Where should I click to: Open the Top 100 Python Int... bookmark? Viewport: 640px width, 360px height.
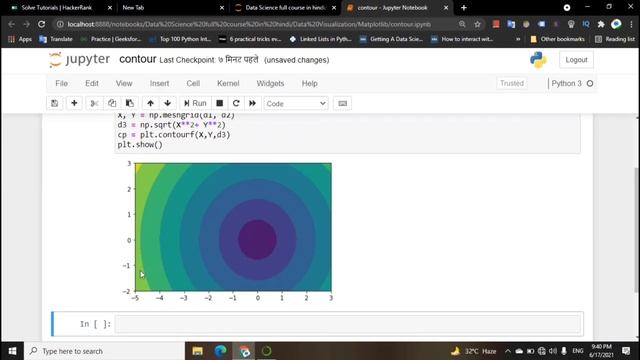(180, 39)
